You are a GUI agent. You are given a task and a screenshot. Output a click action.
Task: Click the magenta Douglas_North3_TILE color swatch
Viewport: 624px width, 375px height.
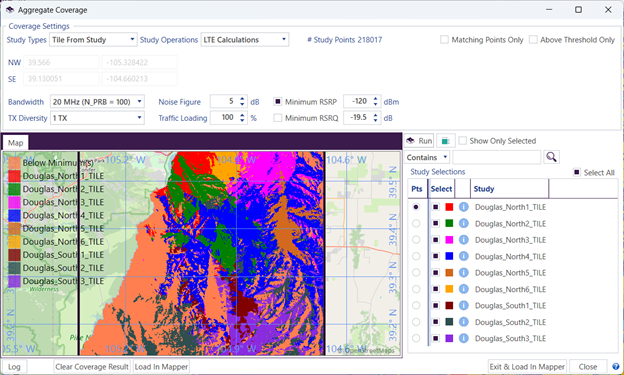click(x=449, y=240)
